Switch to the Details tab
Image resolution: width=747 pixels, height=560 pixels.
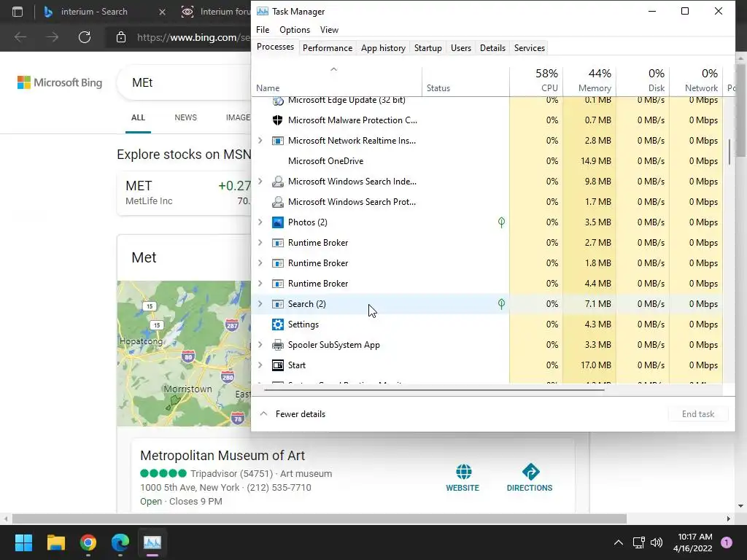tap(492, 48)
